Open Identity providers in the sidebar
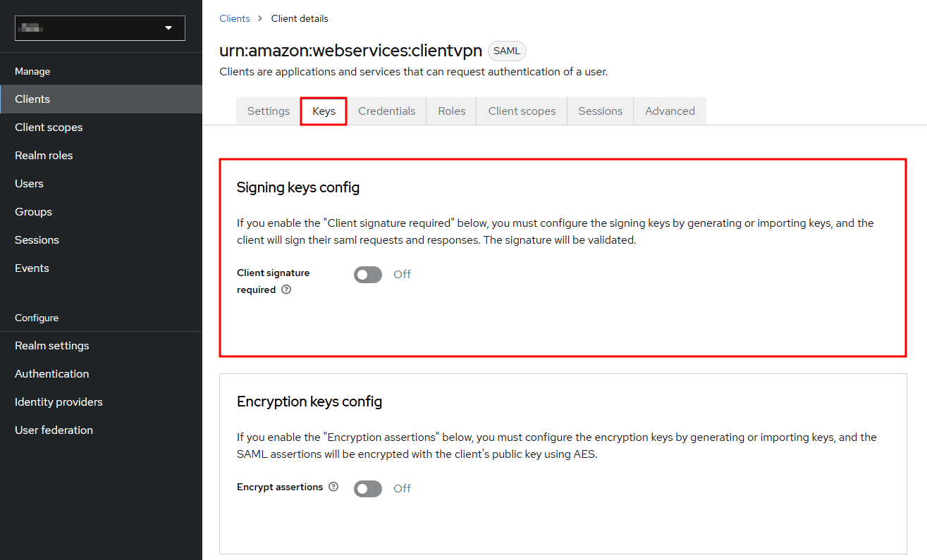Viewport: 927px width, 560px height. coord(101,402)
